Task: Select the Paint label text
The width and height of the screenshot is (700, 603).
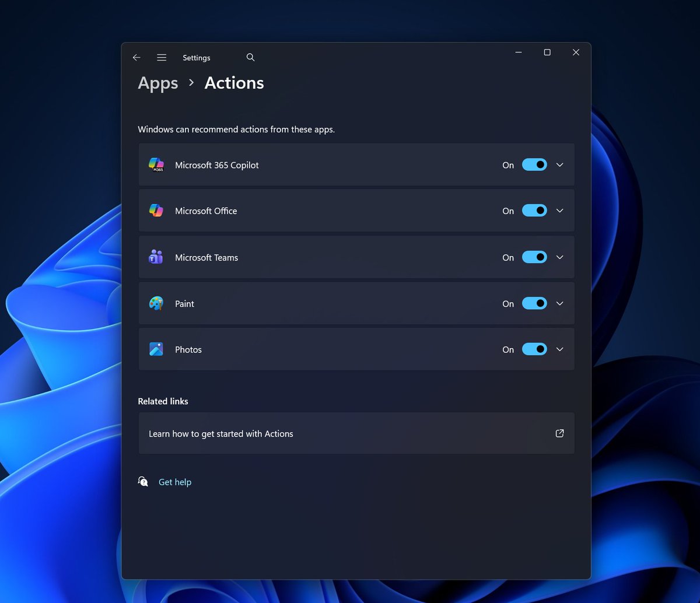Action: (x=184, y=303)
